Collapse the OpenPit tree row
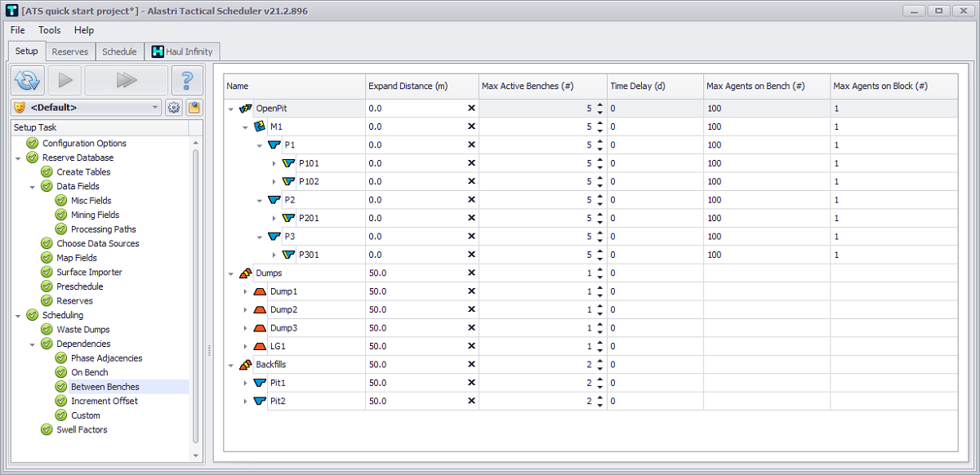Viewport: 980px width, 475px height. click(231, 108)
